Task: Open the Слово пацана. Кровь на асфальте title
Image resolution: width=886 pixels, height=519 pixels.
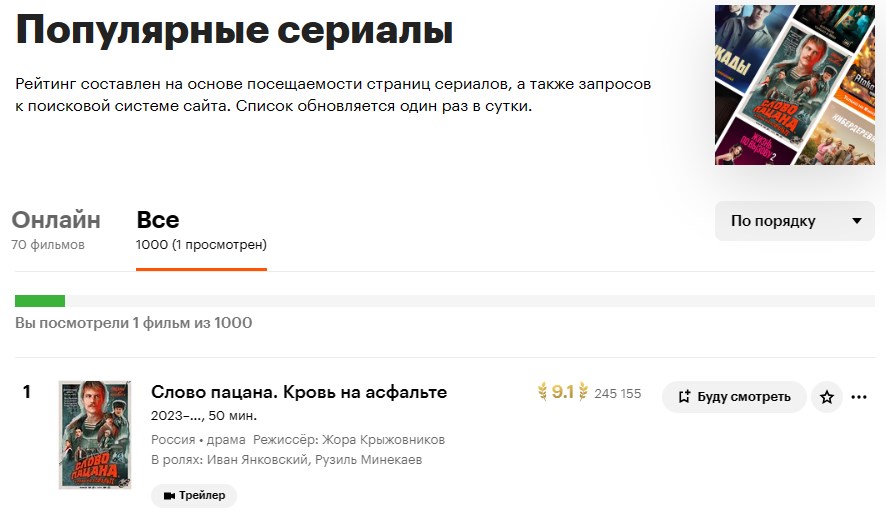Action: (x=299, y=392)
